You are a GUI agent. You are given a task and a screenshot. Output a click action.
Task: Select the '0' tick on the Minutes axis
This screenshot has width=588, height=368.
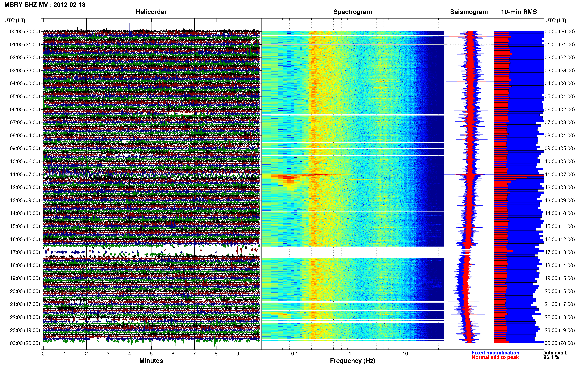43,354
